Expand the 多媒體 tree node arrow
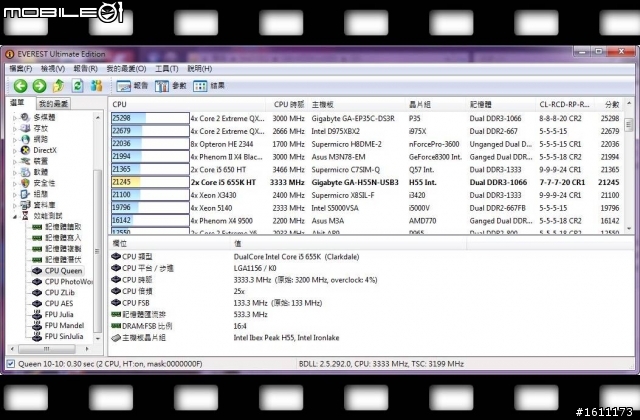 [x=15, y=118]
